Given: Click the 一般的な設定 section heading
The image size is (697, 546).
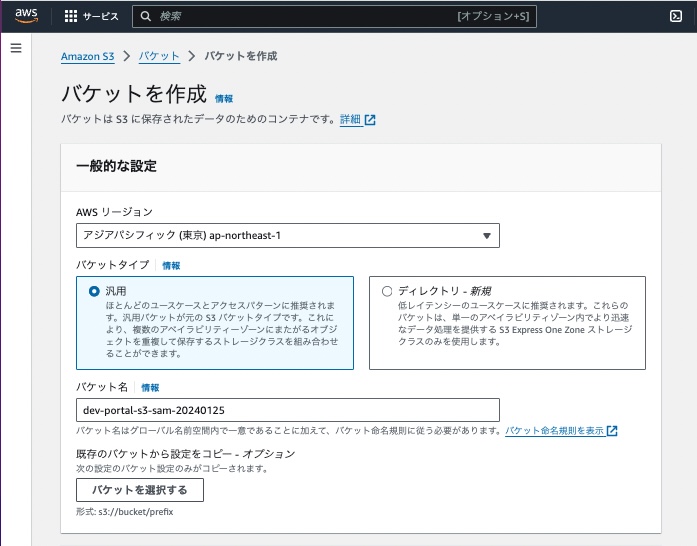Looking at the screenshot, I should click(x=116, y=166).
